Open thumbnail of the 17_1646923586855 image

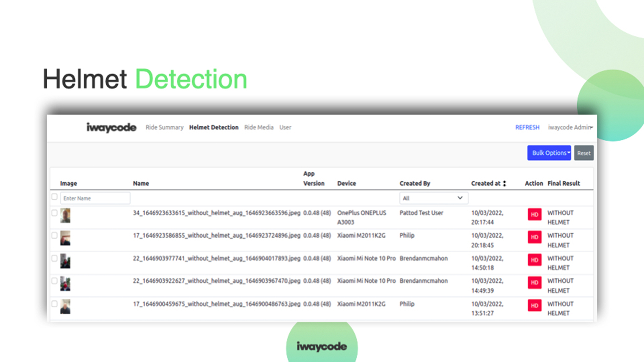coord(65,238)
